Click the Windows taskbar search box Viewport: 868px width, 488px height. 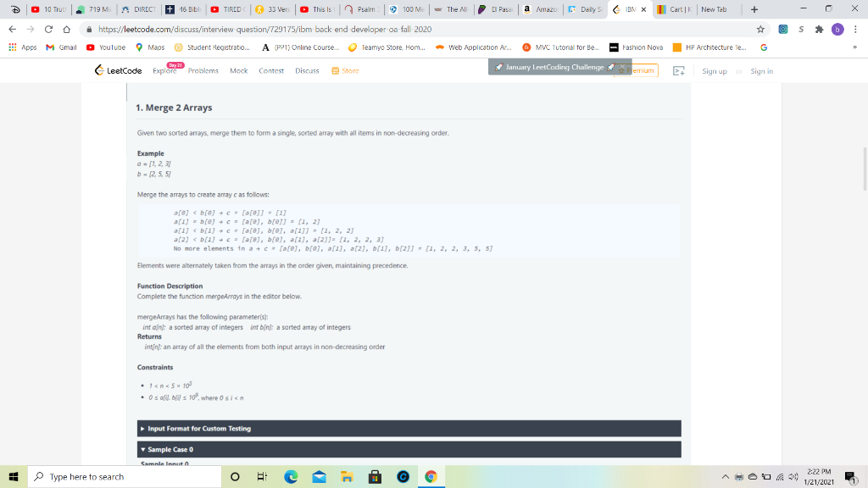(x=125, y=476)
